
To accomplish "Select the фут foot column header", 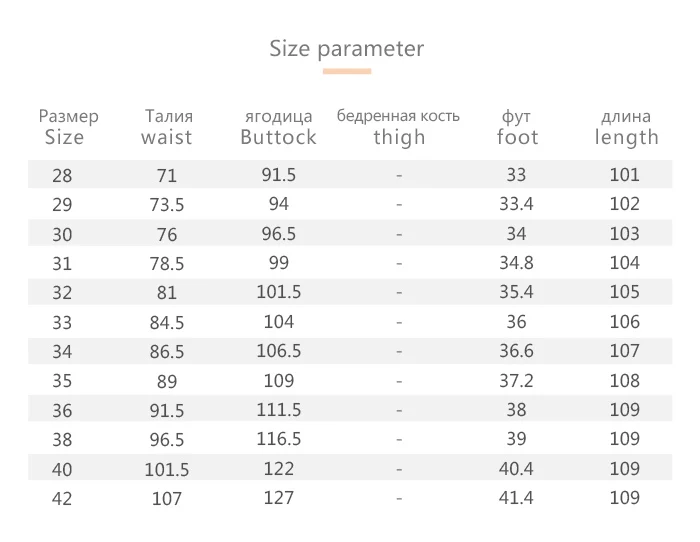I will point(517,127).
